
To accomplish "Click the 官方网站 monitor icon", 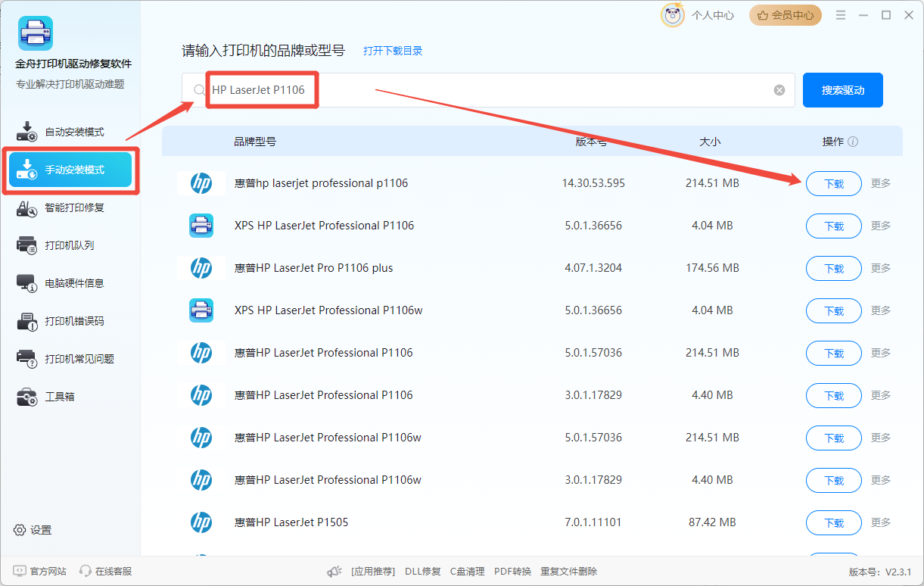I will pyautogui.click(x=20, y=571).
